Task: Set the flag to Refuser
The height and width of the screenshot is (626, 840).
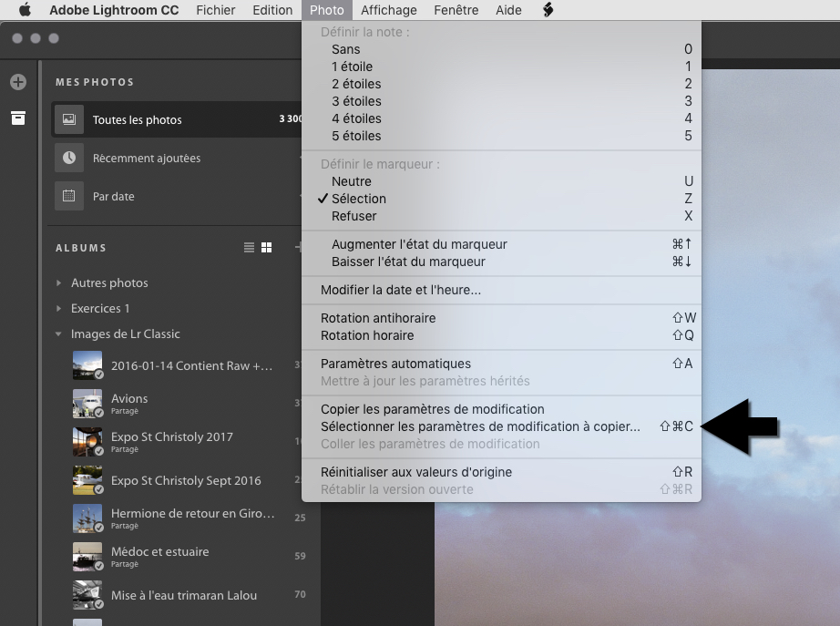Action: [501, 216]
